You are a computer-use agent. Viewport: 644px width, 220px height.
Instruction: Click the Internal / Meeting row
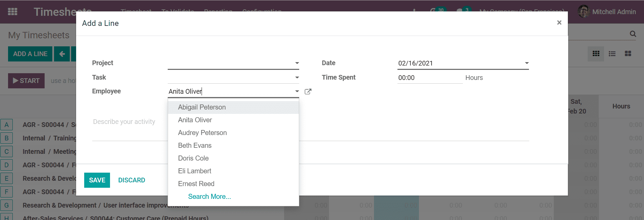tap(49, 151)
